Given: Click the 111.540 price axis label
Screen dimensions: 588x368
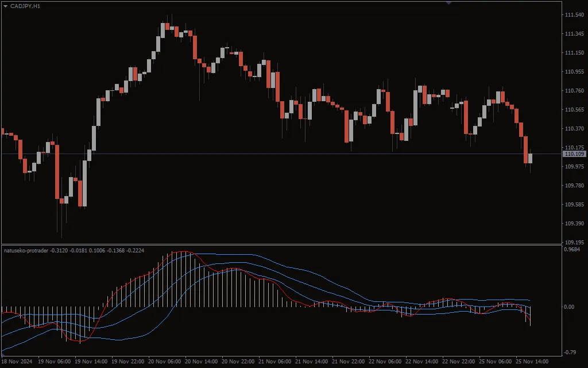Looking at the screenshot, I should click(x=574, y=15).
